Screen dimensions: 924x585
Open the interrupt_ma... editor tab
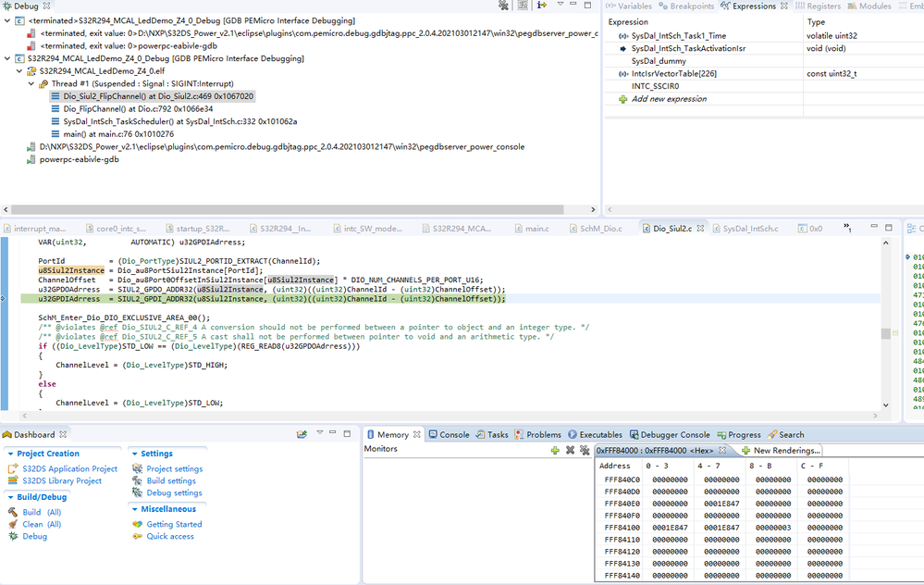pyautogui.click(x=35, y=229)
